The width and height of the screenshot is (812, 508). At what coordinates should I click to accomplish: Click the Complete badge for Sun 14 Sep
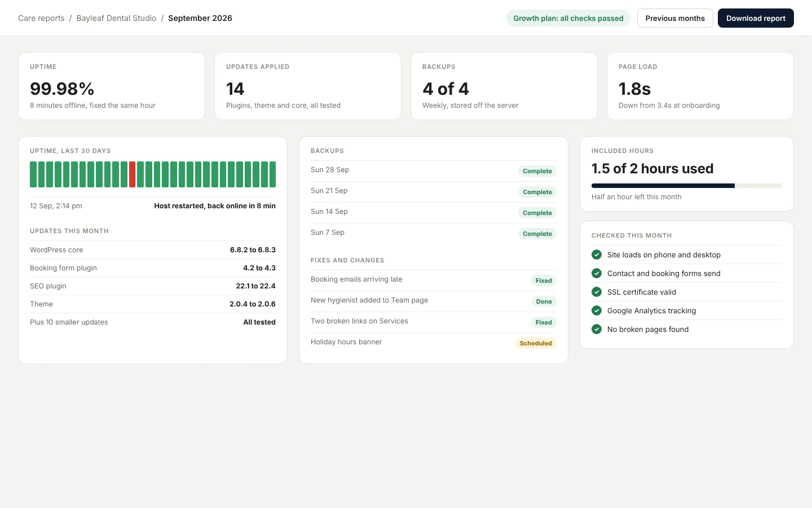537,213
